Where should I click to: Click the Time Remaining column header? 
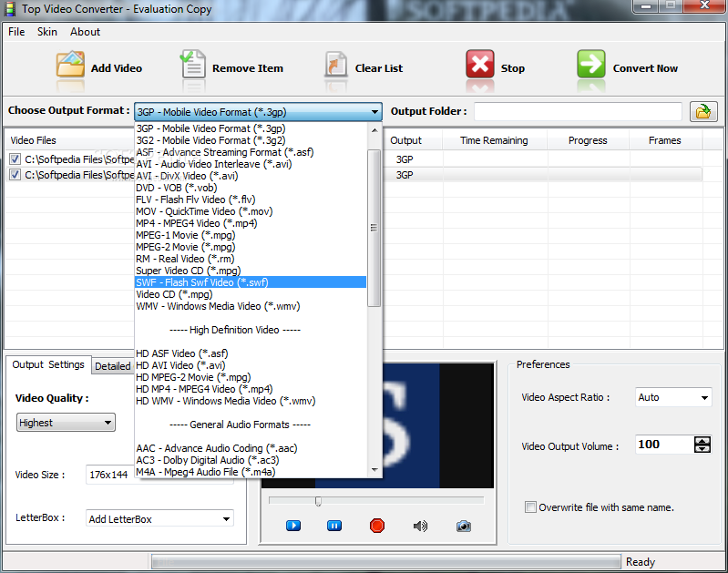(494, 140)
